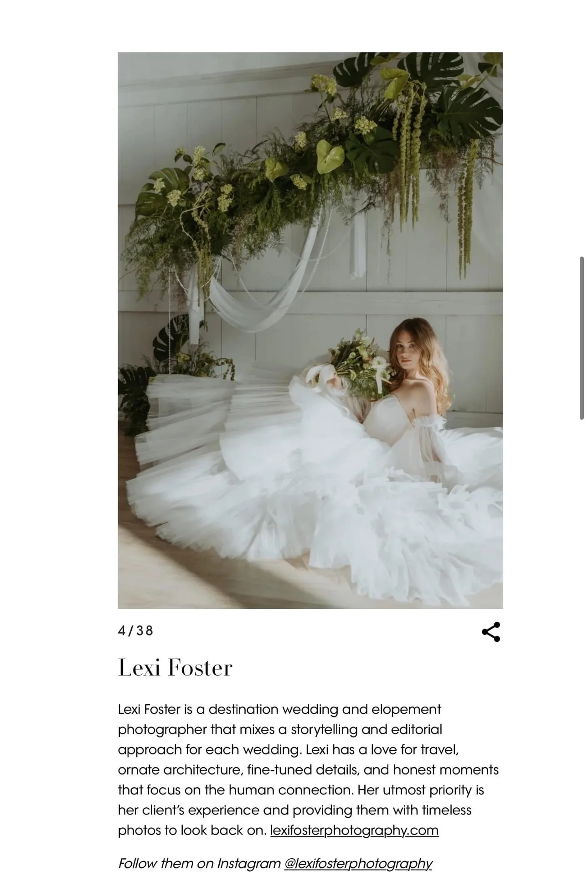Open the @lexifosterphotography Instagram link
The height and width of the screenshot is (882, 588).
358,863
